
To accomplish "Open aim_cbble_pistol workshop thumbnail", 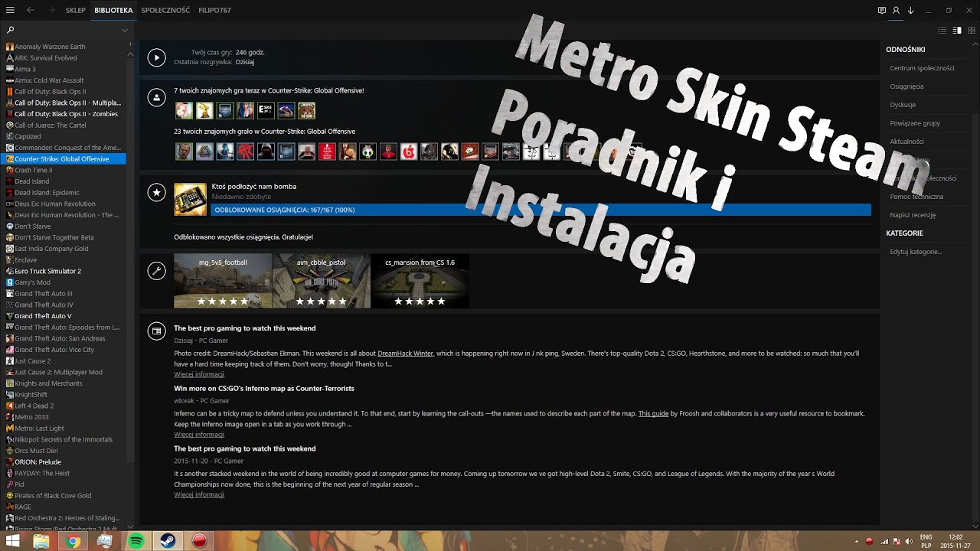I will tap(322, 281).
